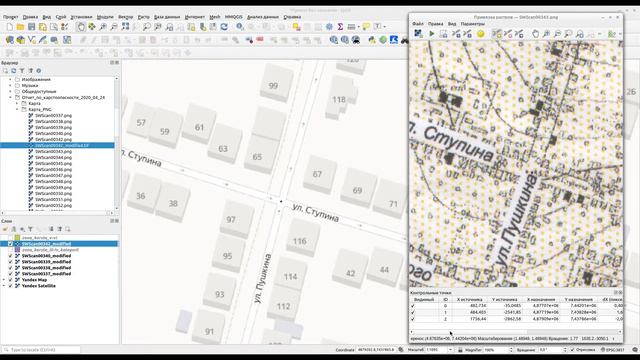Open raster in Georeferencer toolbar

click(x=418, y=34)
